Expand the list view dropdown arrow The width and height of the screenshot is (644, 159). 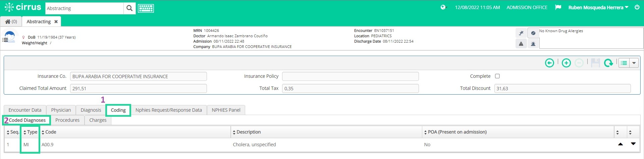point(634,63)
